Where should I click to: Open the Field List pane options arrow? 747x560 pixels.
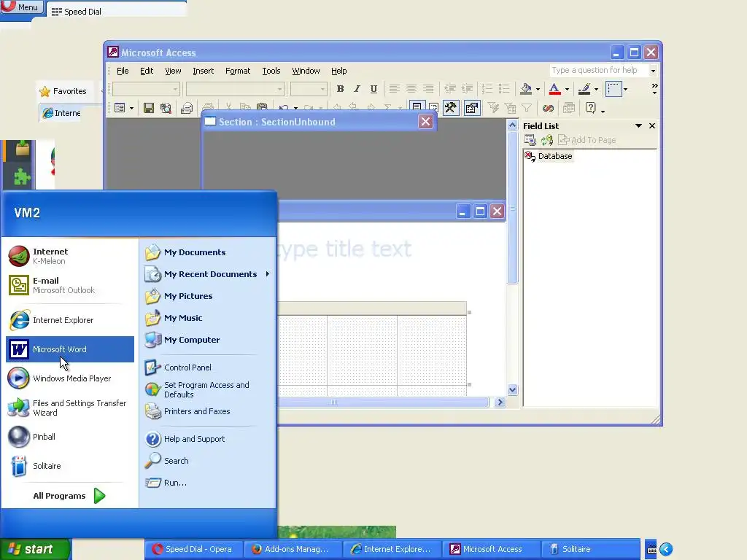tap(638, 125)
